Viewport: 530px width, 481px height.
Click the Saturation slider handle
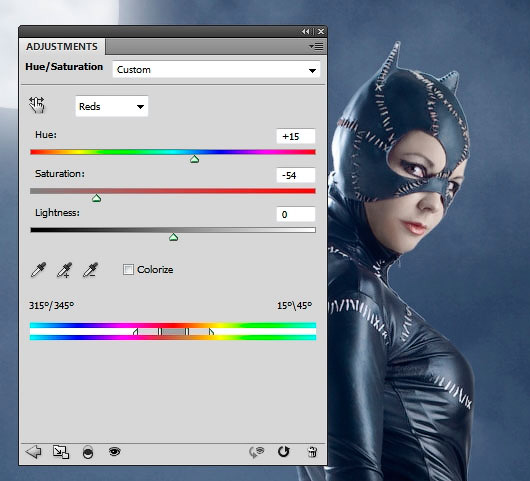pyautogui.click(x=97, y=198)
